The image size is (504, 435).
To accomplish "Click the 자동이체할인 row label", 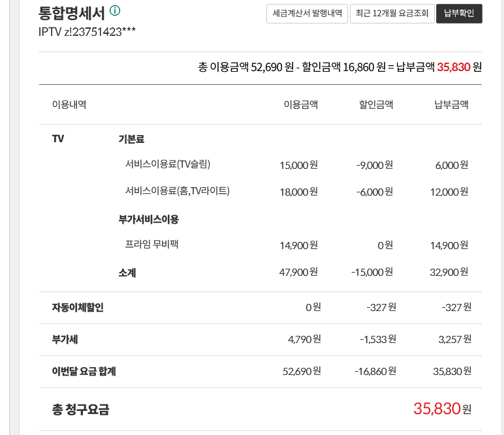I will pos(78,307).
